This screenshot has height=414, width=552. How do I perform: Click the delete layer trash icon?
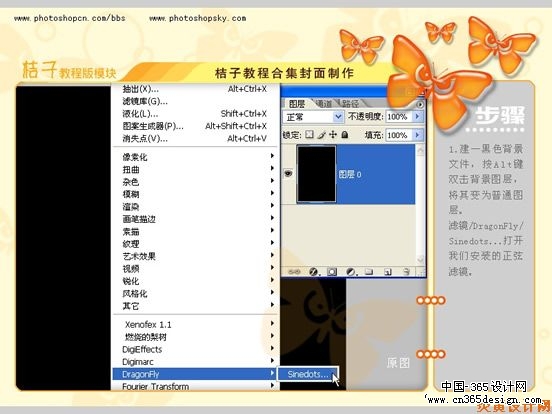click(406, 271)
